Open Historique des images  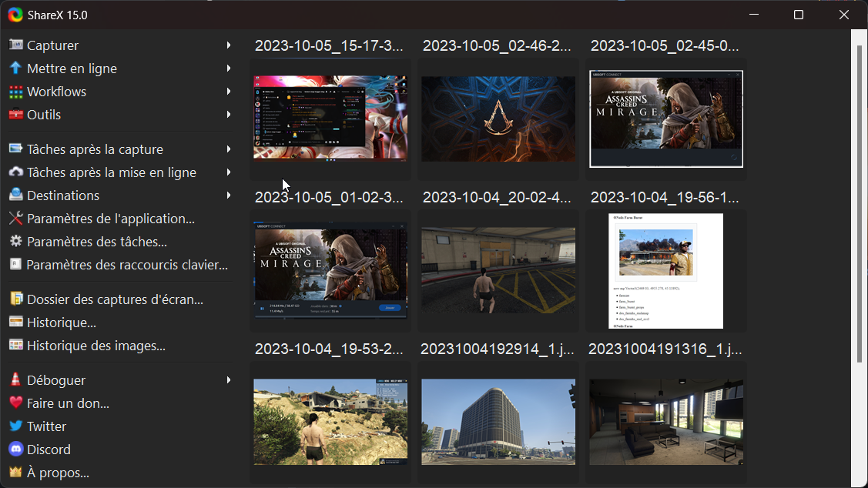(96, 346)
